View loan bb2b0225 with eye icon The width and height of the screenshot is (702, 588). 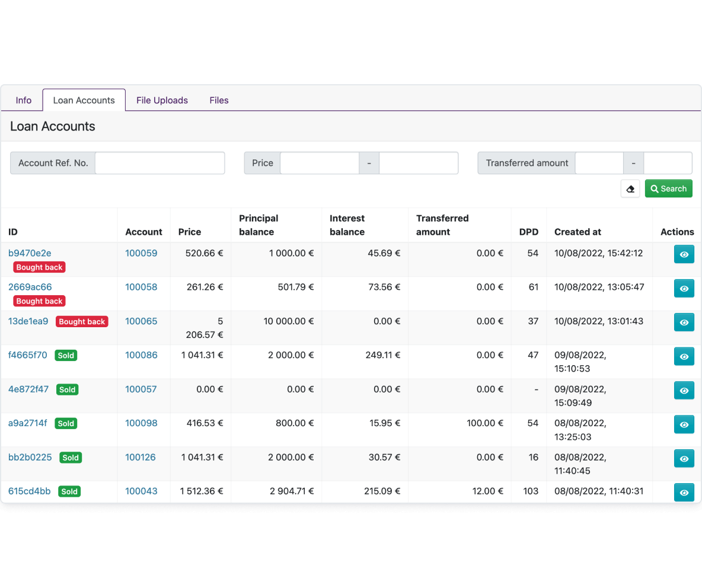tap(684, 459)
